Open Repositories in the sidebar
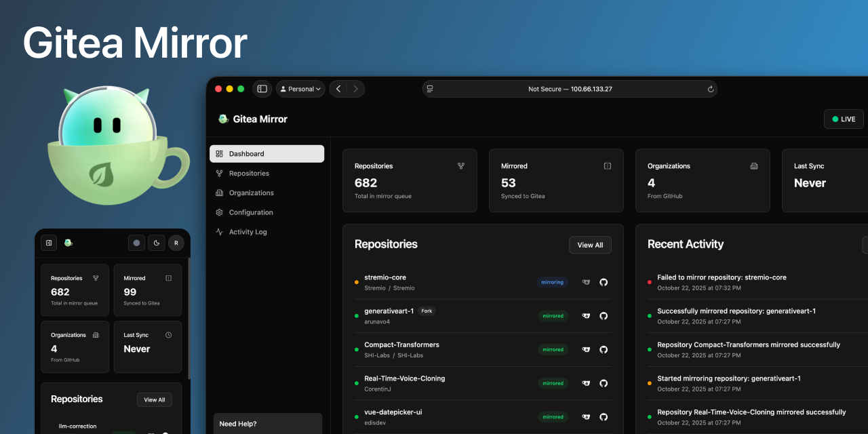 [x=249, y=174]
